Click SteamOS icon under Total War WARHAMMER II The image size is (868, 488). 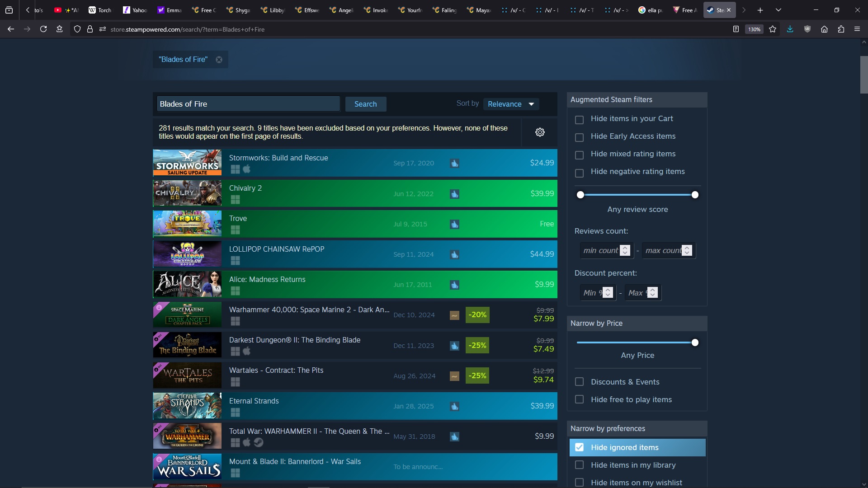point(259,442)
